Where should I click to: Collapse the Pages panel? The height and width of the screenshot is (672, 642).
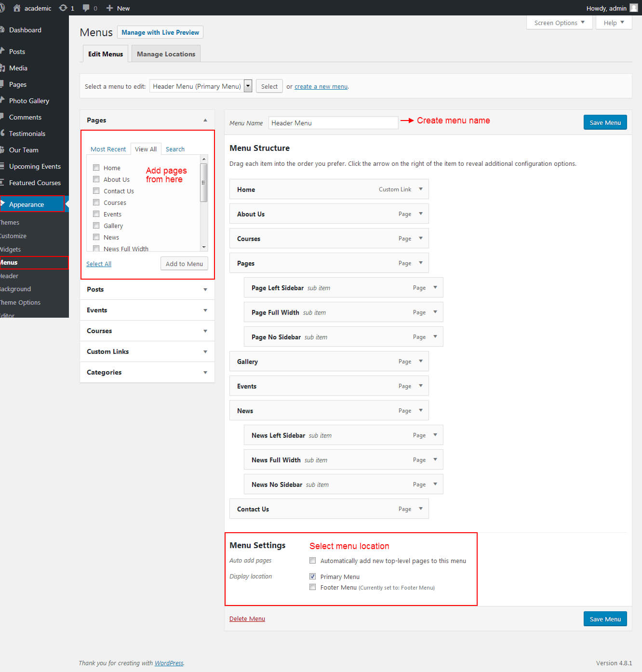205,120
